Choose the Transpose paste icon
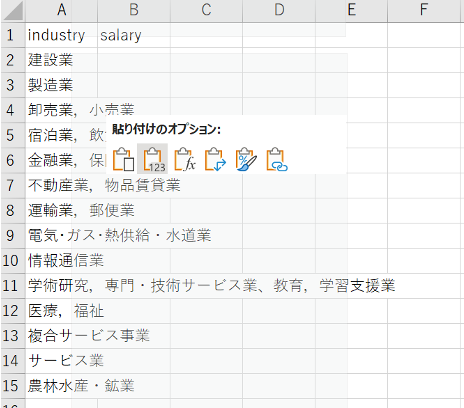The width and height of the screenshot is (464, 408). [x=215, y=159]
